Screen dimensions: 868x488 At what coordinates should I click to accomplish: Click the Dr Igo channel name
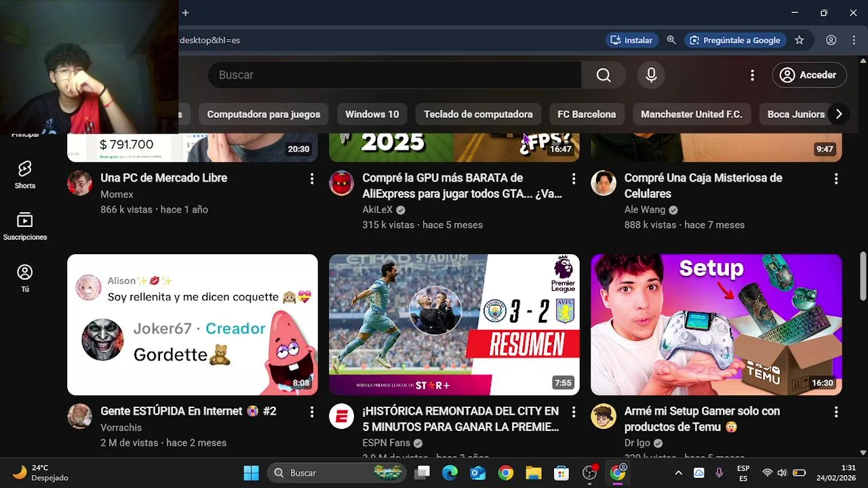[637, 443]
